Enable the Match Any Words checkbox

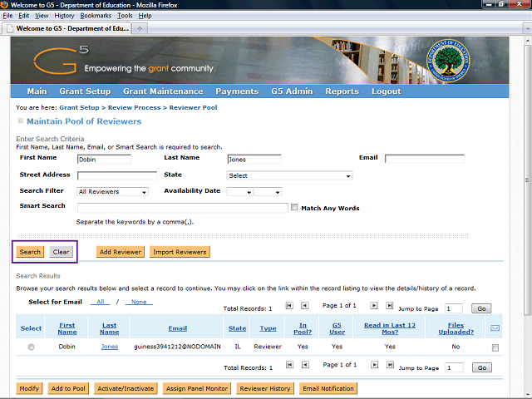[294, 207]
